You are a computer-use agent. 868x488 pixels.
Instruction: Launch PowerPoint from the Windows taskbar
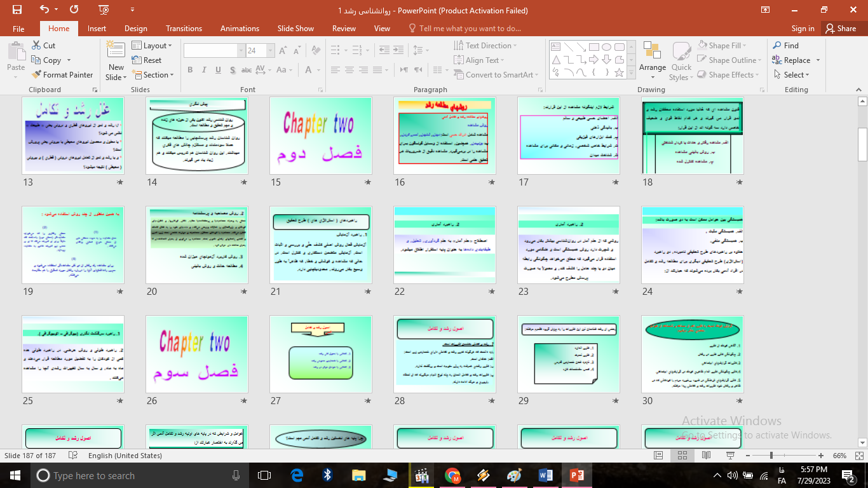coord(576,475)
